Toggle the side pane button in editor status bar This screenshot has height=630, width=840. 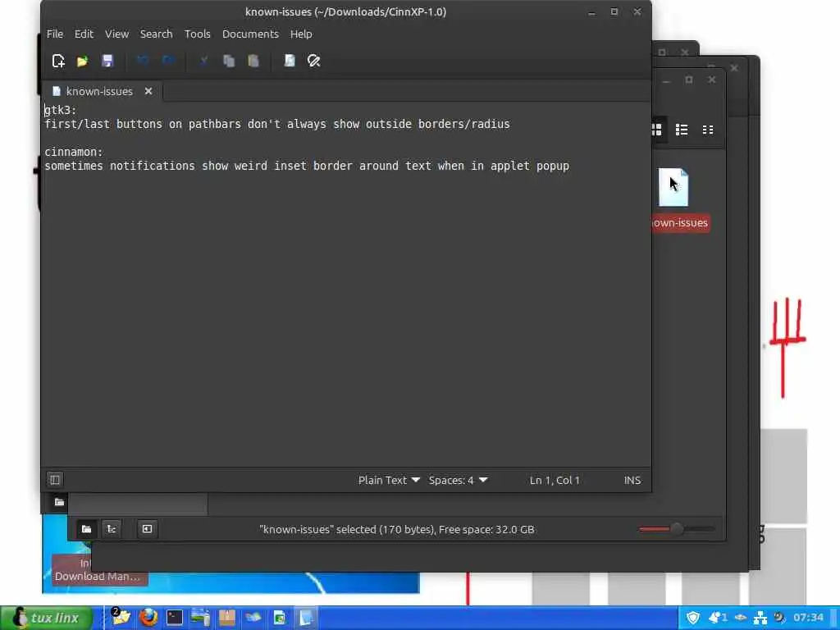[55, 479]
